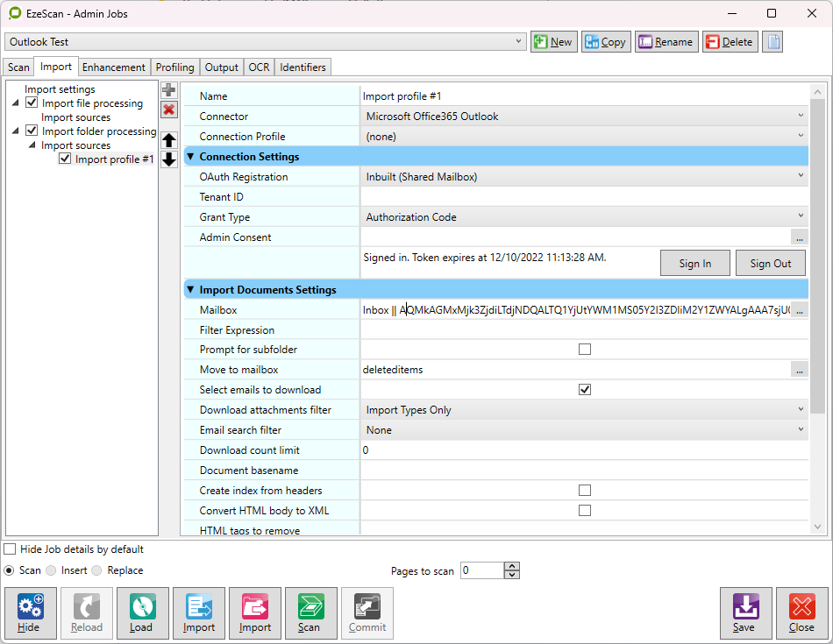Click the blank document icon beside Delete

coord(772,42)
